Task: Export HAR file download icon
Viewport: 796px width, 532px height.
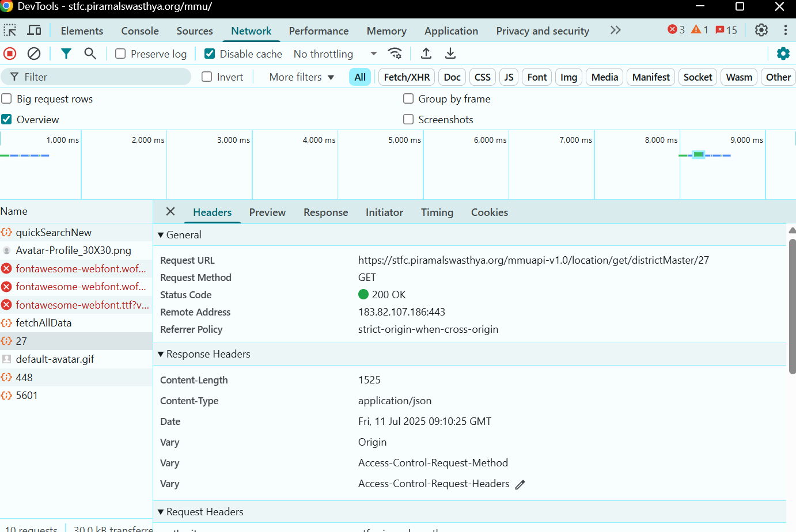Action: tap(450, 54)
